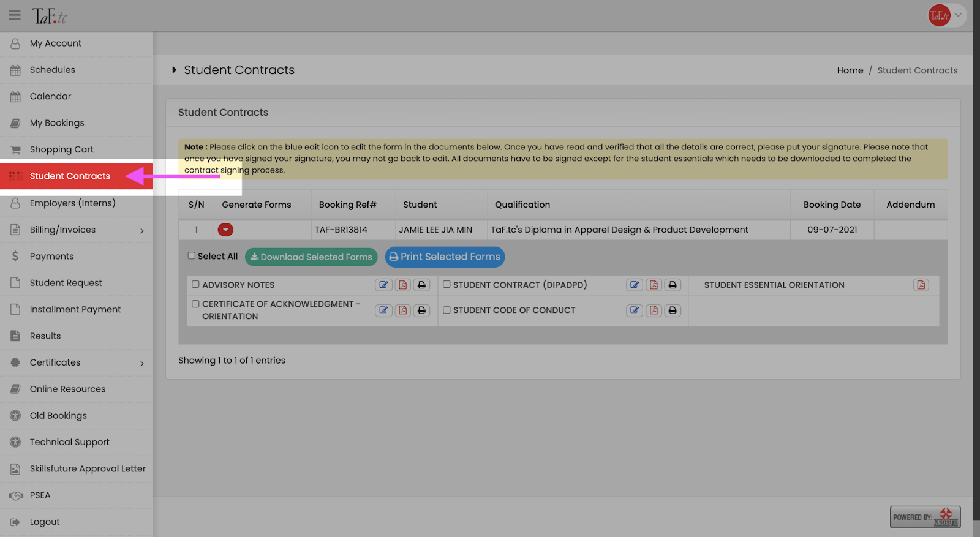Screen dimensions: 980x537
Task: Print the Student Code of Conduct
Action: (673, 310)
